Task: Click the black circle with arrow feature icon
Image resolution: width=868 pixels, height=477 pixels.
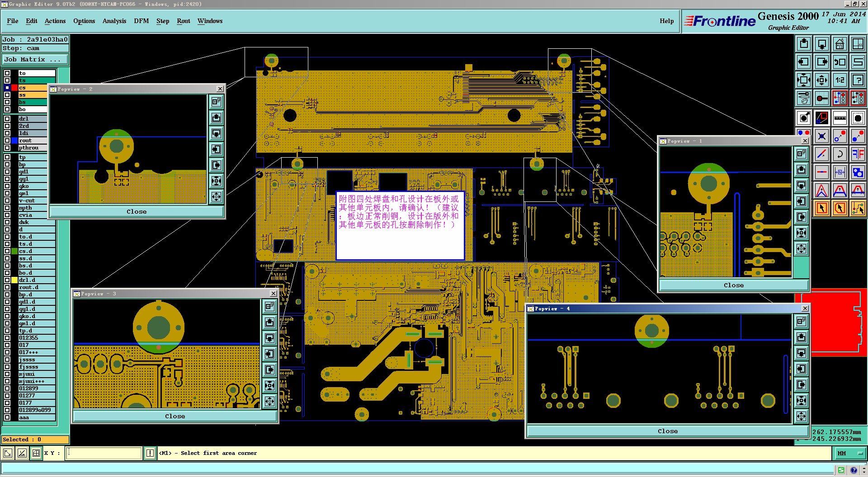Action: (x=804, y=118)
